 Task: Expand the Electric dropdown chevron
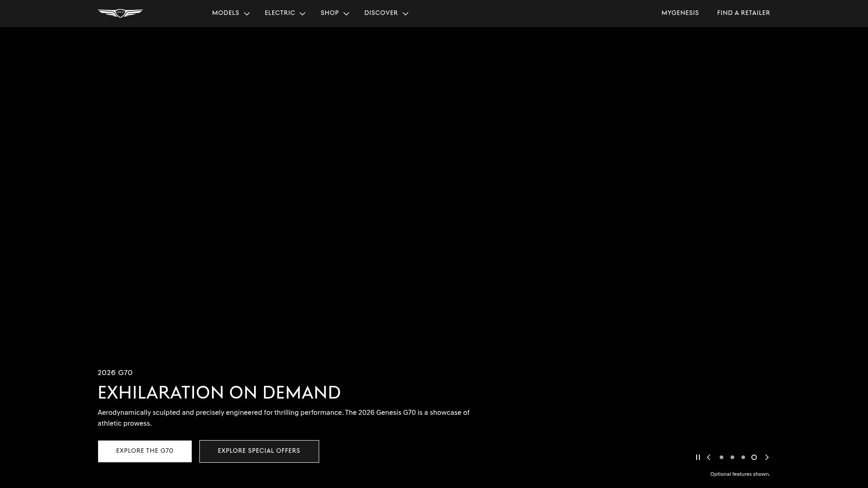[302, 14]
